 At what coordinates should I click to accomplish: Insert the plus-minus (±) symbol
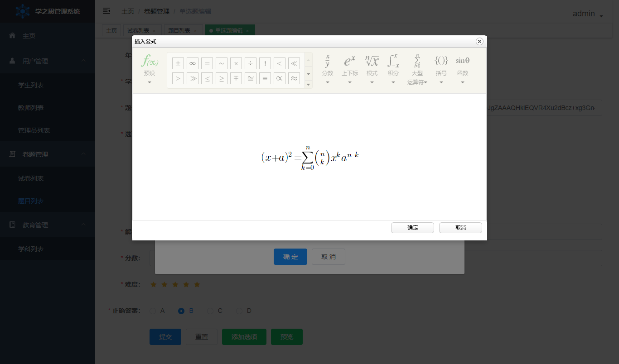tap(178, 64)
